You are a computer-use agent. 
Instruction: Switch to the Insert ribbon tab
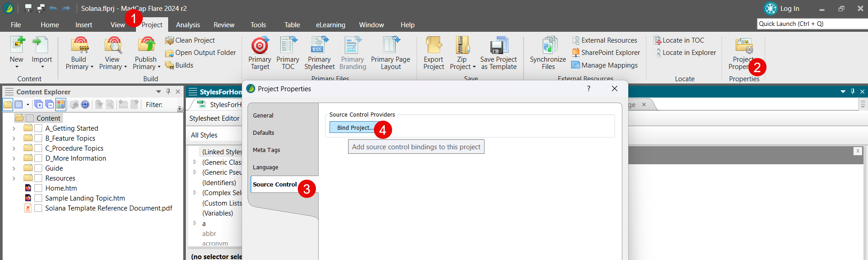pos(84,25)
